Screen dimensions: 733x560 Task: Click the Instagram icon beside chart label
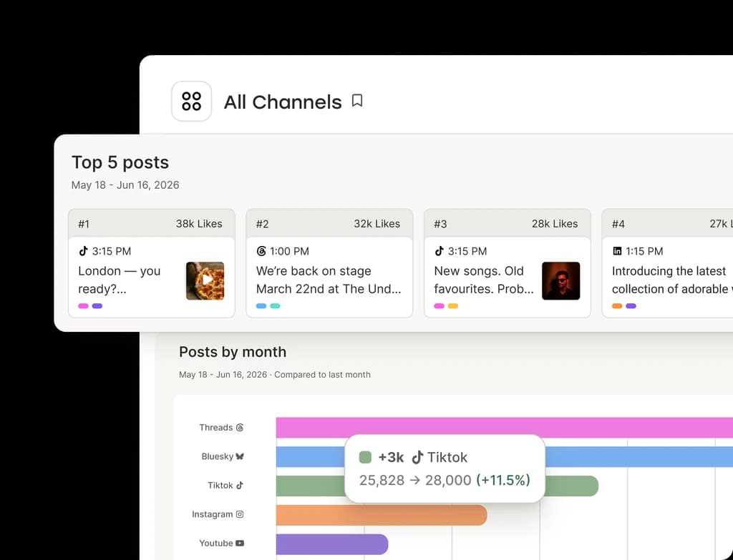240,514
